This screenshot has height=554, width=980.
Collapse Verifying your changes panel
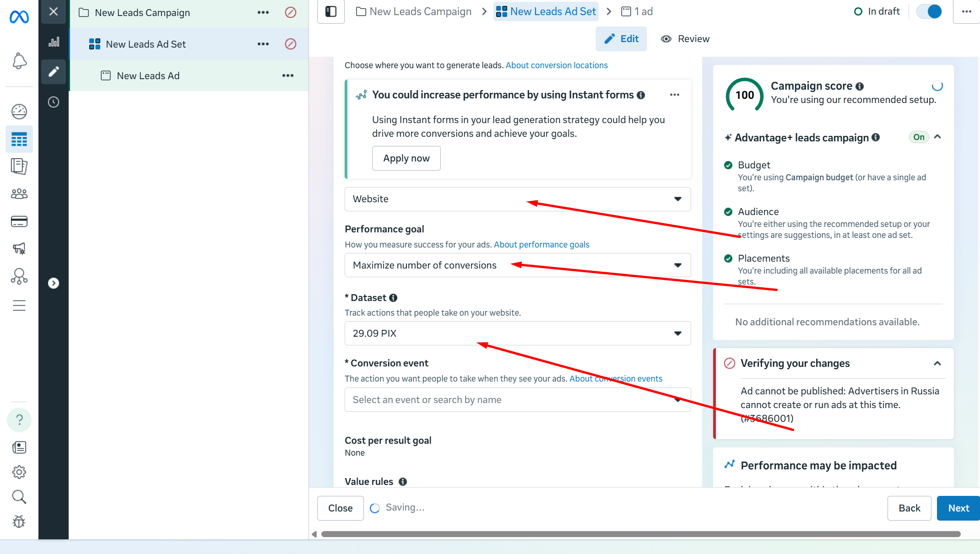937,363
